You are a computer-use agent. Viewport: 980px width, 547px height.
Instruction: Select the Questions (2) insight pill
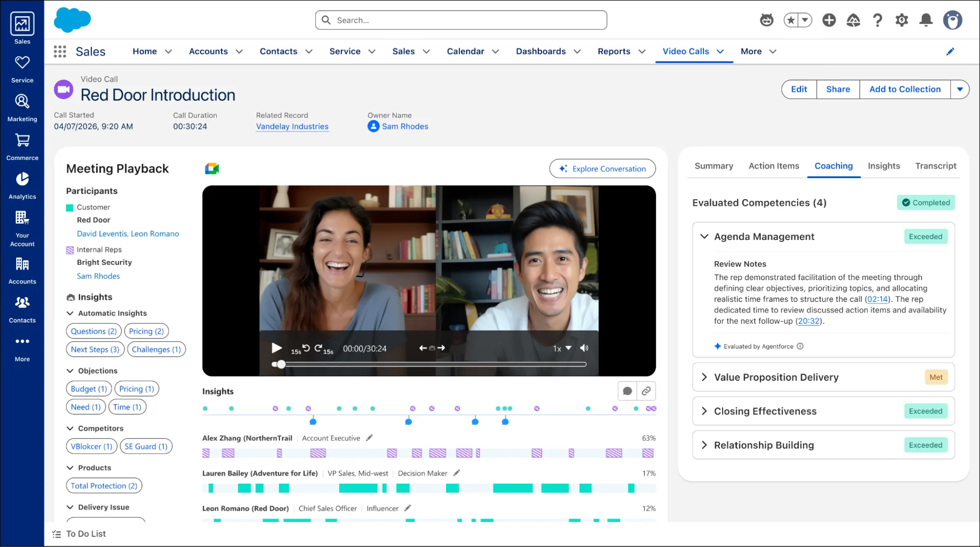(x=94, y=331)
